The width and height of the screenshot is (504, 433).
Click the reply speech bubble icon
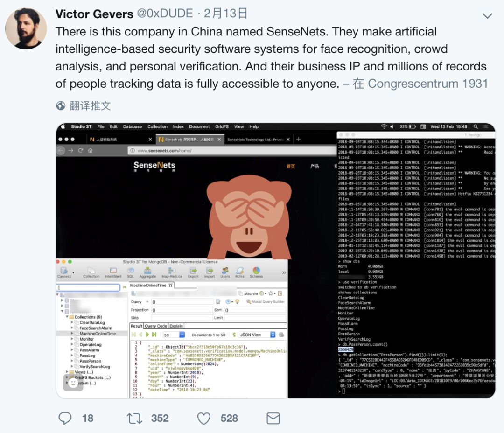[x=65, y=418]
